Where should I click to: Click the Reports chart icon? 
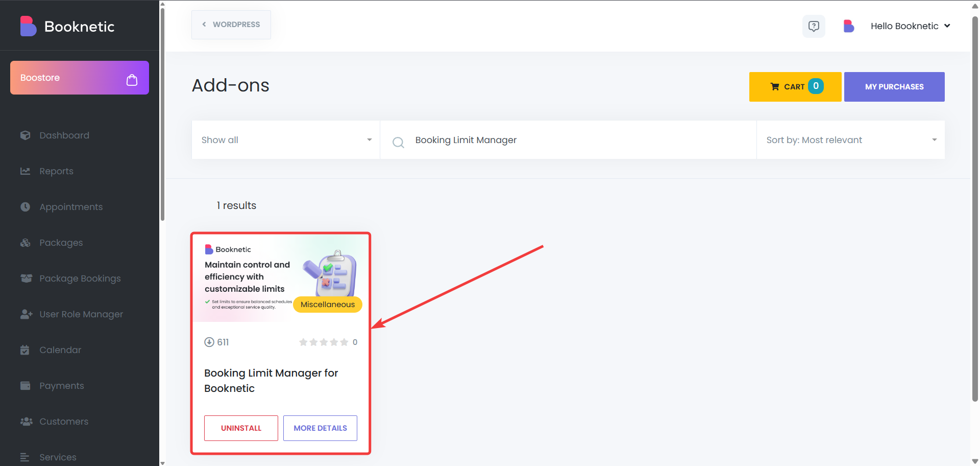(x=26, y=171)
